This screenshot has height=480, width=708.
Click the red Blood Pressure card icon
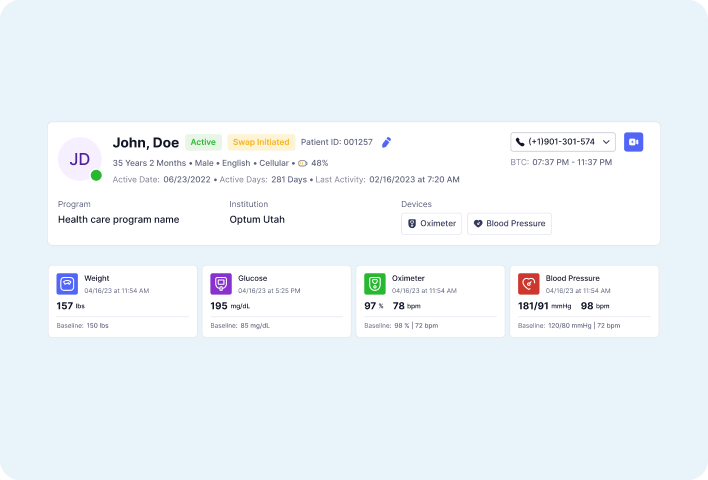coord(529,283)
